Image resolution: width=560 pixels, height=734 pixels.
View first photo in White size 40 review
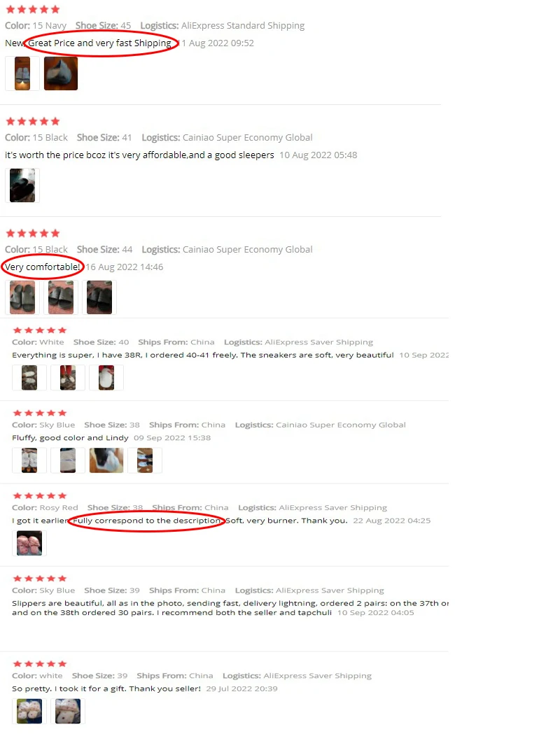pos(29,377)
